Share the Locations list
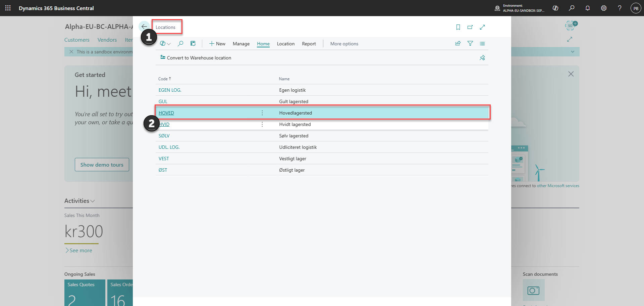The width and height of the screenshot is (644, 306). pyautogui.click(x=458, y=43)
